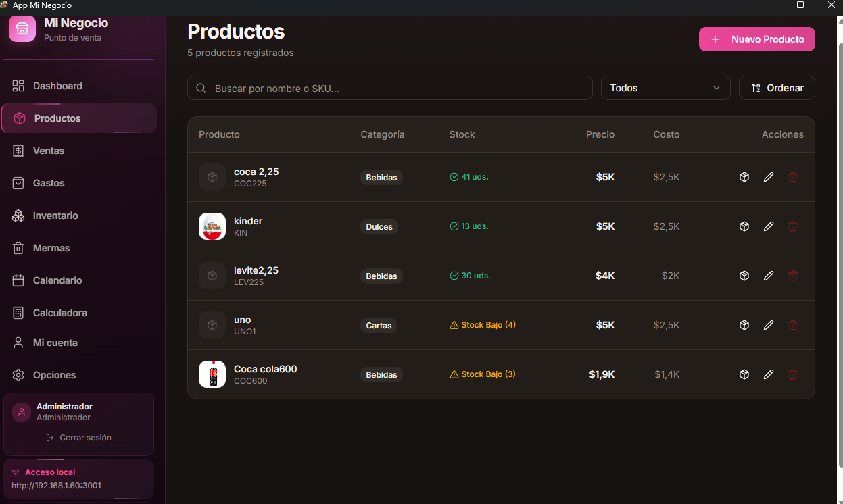Open the Ordenar sort options
The image size is (843, 504).
(777, 88)
